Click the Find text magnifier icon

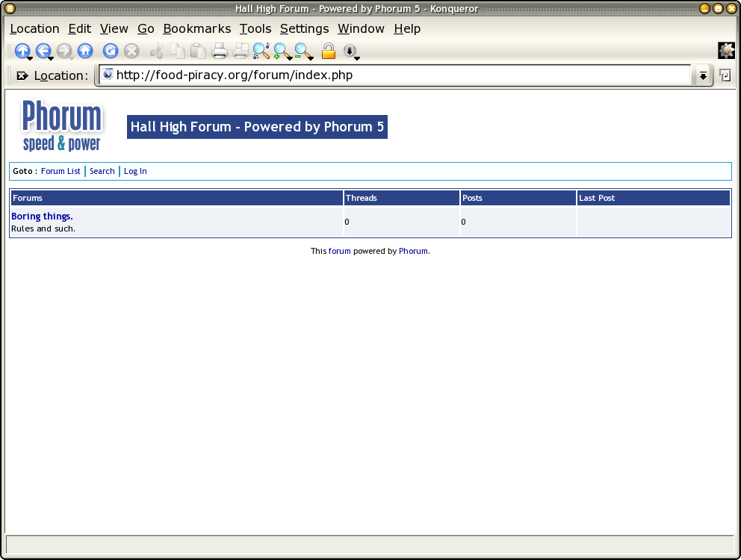(x=261, y=51)
